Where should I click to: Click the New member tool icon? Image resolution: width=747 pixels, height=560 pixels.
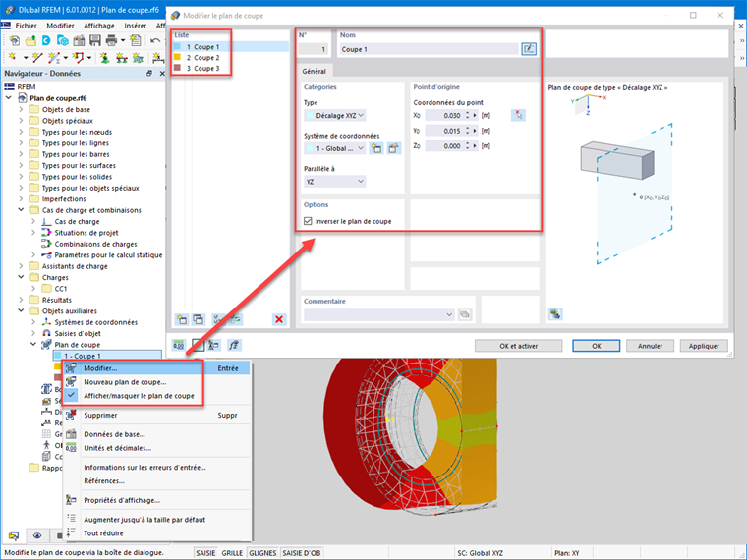click(54, 58)
